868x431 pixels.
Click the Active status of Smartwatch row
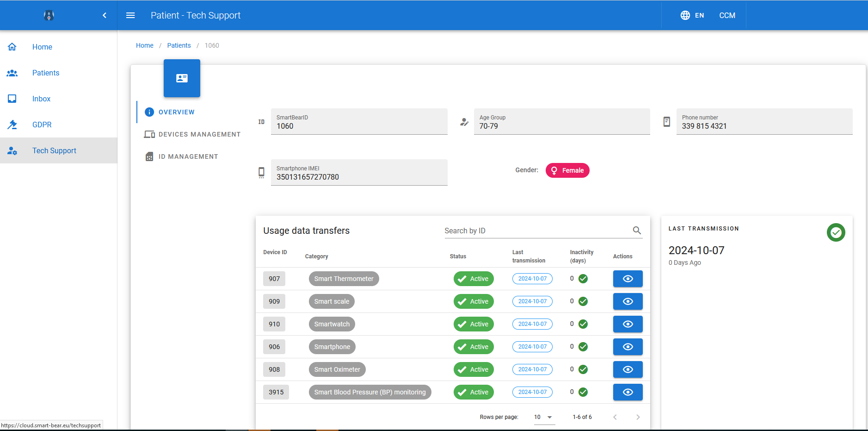pyautogui.click(x=474, y=324)
